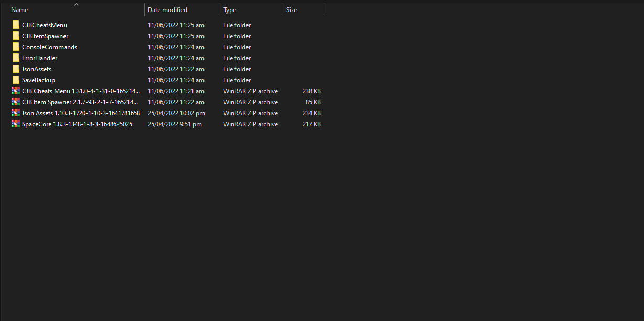
Task: Click the CJB Item Spawner ZIP archive icon
Action: (16, 102)
